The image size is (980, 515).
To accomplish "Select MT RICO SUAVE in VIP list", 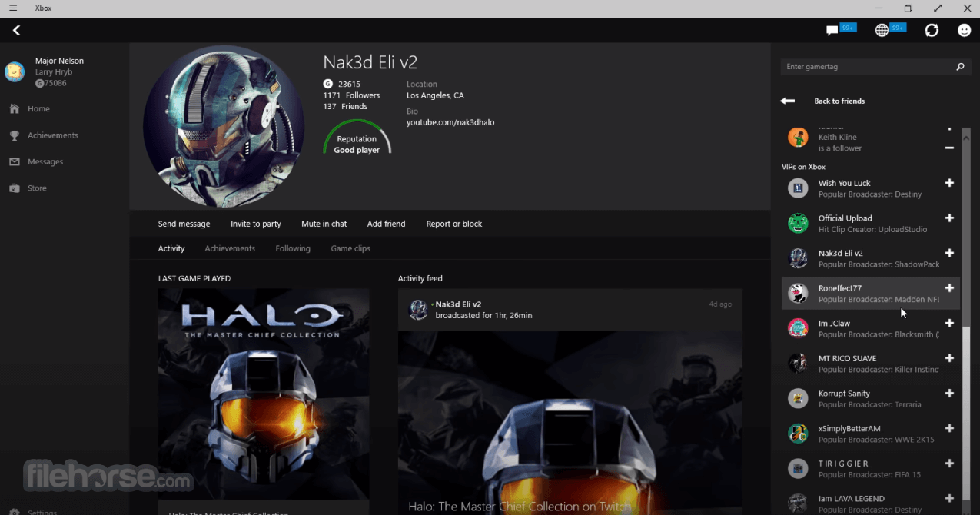I will click(870, 364).
